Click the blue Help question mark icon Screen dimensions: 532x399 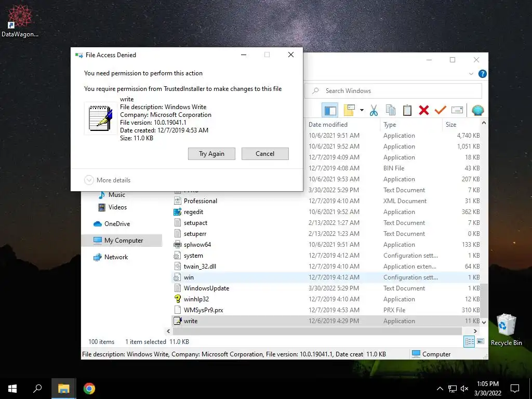point(482,74)
